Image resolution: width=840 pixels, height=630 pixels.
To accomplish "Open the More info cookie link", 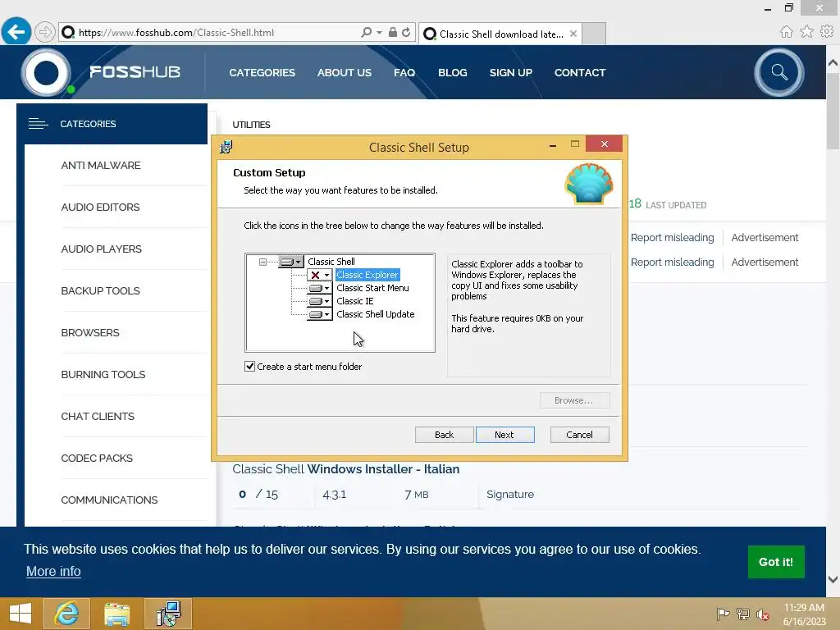I will 53,571.
